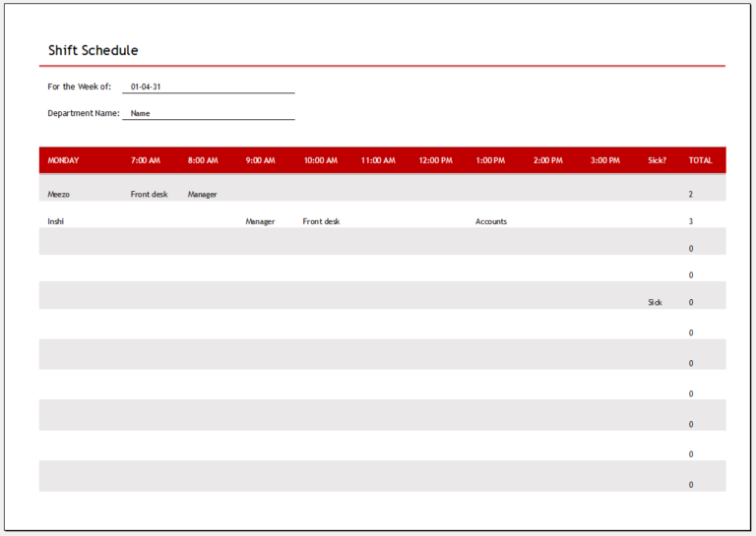Select the 8:00 AM column header
The width and height of the screenshot is (756, 536).
click(203, 160)
